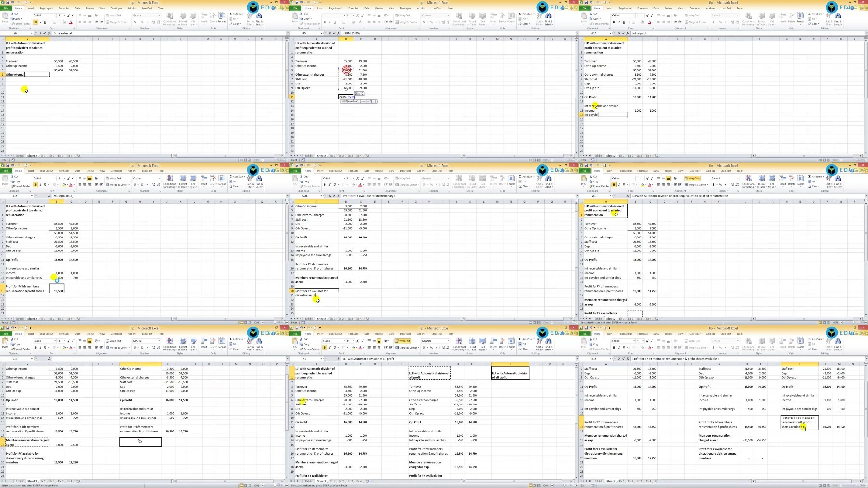This screenshot has height=488, width=868.
Task: Click Increase Decimal in the window with Name Box A20
Action: tap(443, 185)
